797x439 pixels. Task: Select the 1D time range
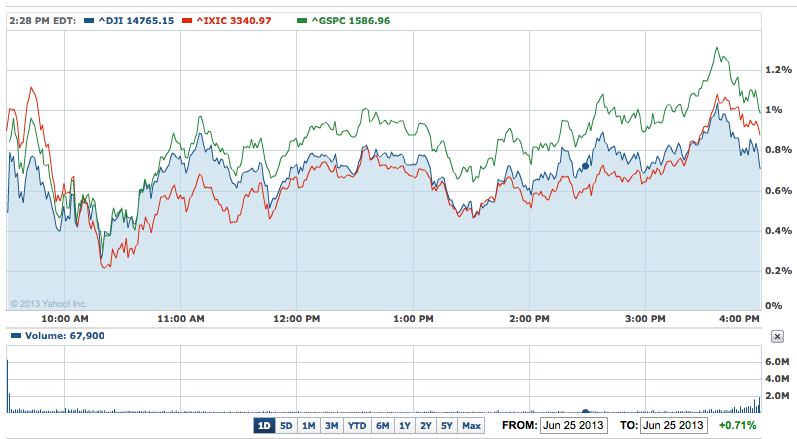(264, 426)
